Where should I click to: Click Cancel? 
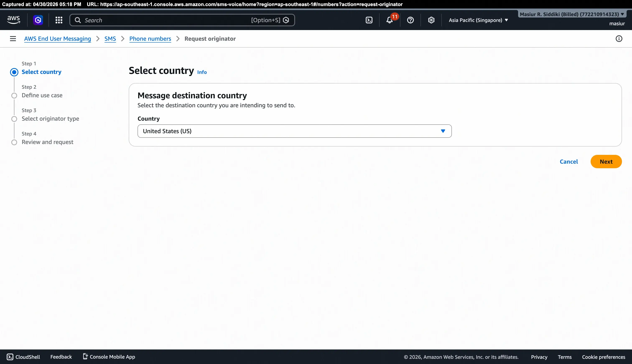pyautogui.click(x=569, y=162)
